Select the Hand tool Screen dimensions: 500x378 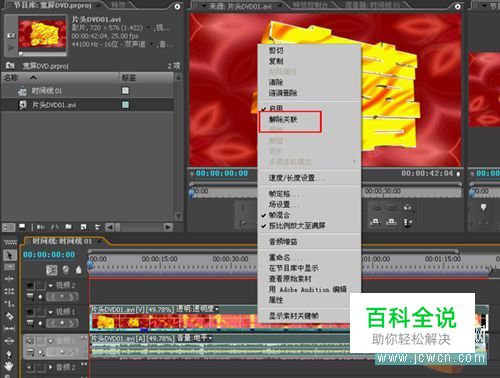pos(9,366)
